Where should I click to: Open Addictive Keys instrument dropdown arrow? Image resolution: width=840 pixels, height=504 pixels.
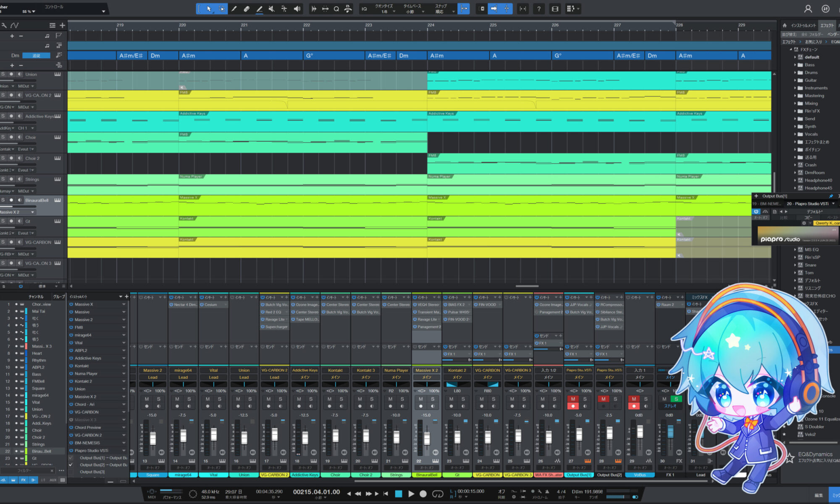pos(124,358)
